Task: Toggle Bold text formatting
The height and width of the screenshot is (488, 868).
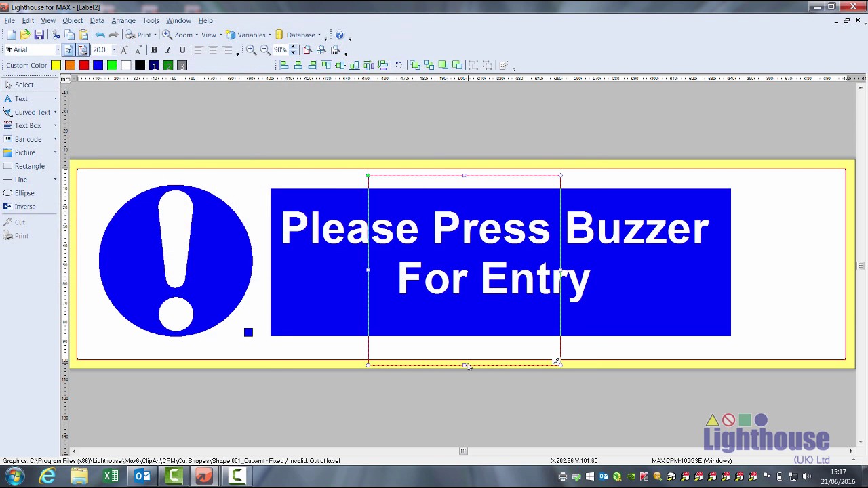Action: (154, 50)
